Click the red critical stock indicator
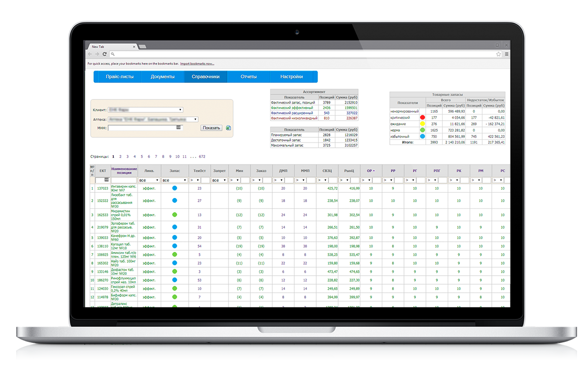 coord(422,117)
